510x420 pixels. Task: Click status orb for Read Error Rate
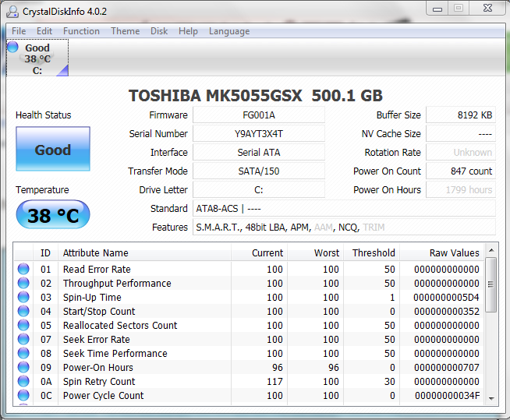23,269
